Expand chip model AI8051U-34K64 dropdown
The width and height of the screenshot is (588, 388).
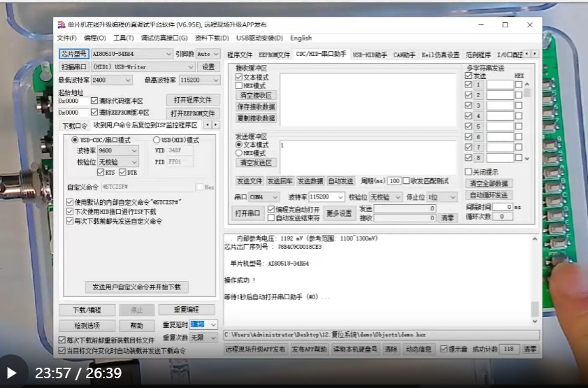pyautogui.click(x=168, y=54)
